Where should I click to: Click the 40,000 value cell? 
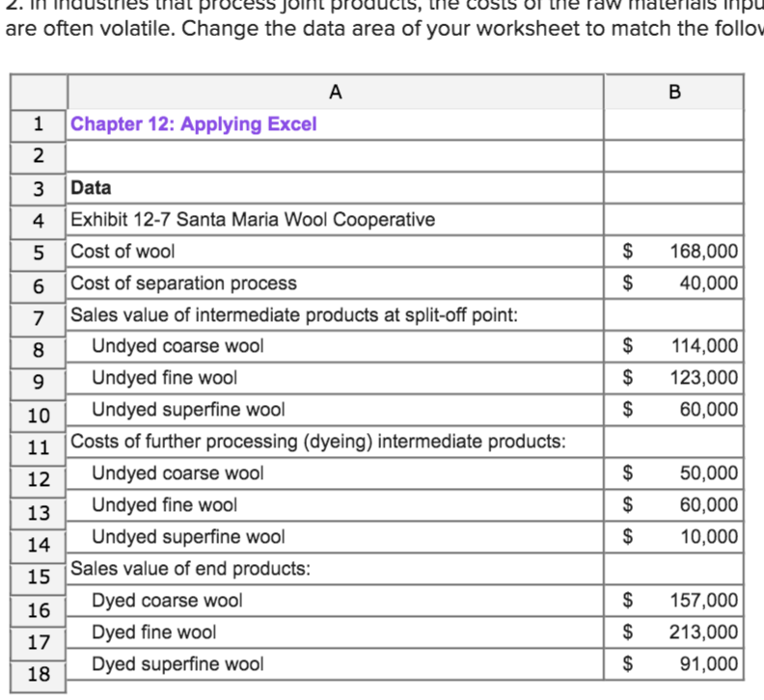[x=674, y=283]
